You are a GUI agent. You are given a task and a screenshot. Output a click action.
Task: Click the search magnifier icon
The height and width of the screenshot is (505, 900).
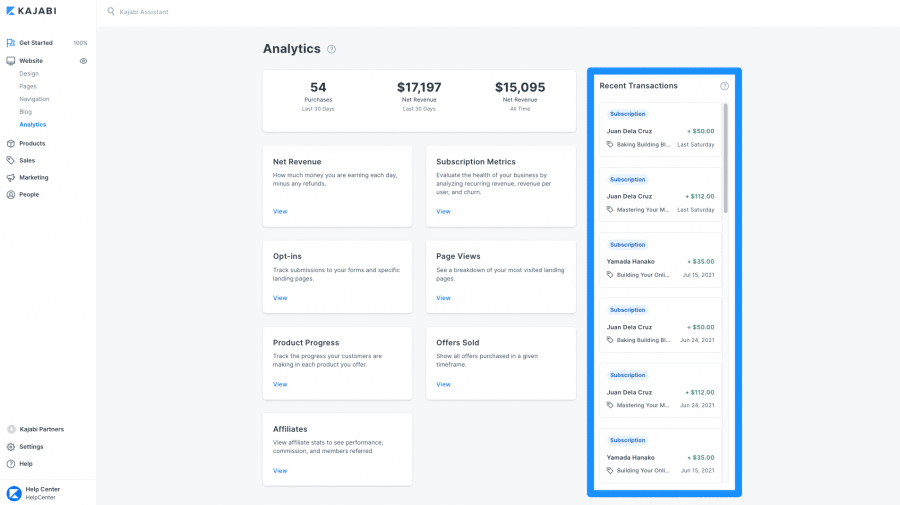tap(111, 11)
